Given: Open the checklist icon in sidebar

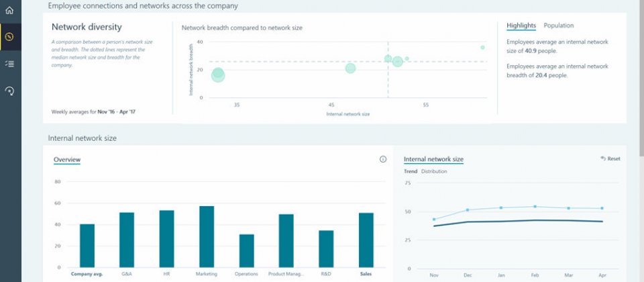Looking at the screenshot, I should pos(9,63).
